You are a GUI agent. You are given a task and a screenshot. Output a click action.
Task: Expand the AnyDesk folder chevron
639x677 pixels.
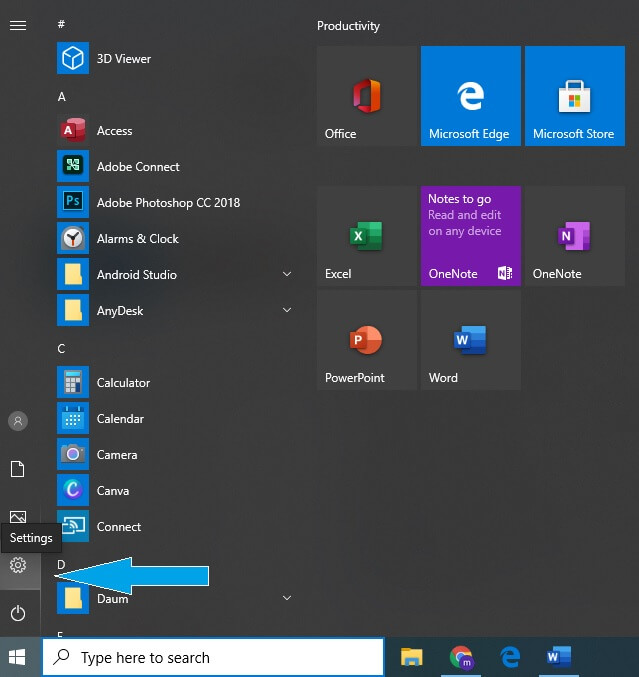(x=287, y=310)
